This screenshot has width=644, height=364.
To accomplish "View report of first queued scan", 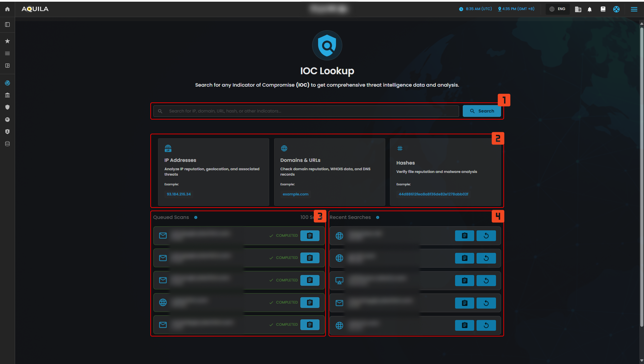I will [310, 236].
